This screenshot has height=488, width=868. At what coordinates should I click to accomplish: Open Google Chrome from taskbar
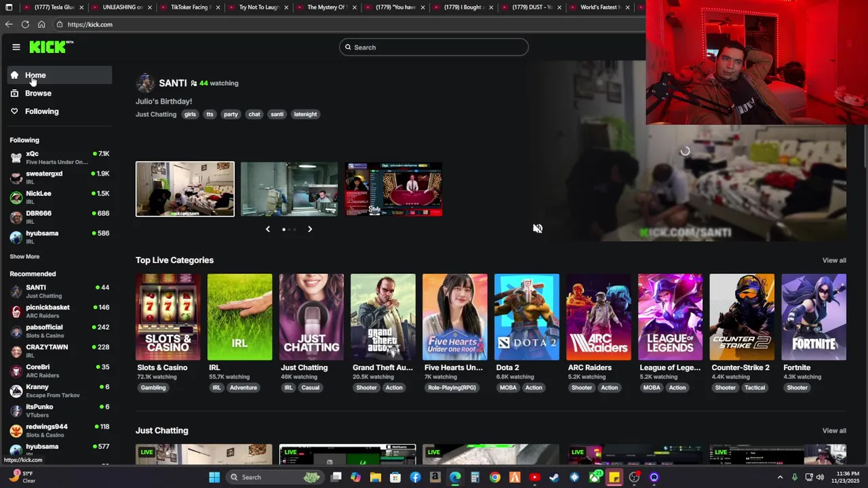tap(495, 477)
